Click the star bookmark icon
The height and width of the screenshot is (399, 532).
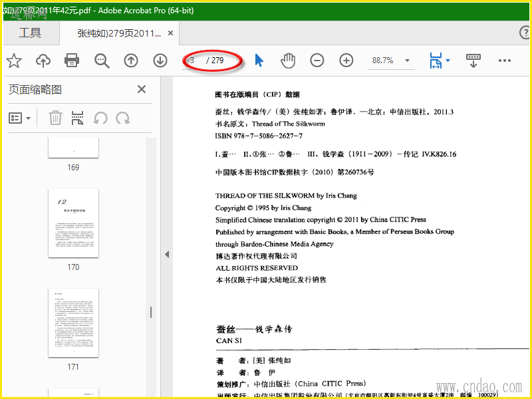click(x=14, y=61)
